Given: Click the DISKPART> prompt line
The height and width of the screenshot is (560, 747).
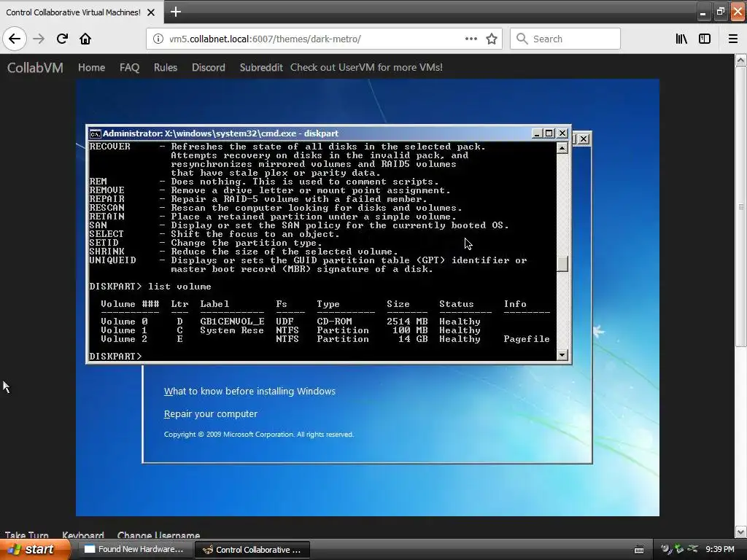Looking at the screenshot, I should (x=115, y=356).
